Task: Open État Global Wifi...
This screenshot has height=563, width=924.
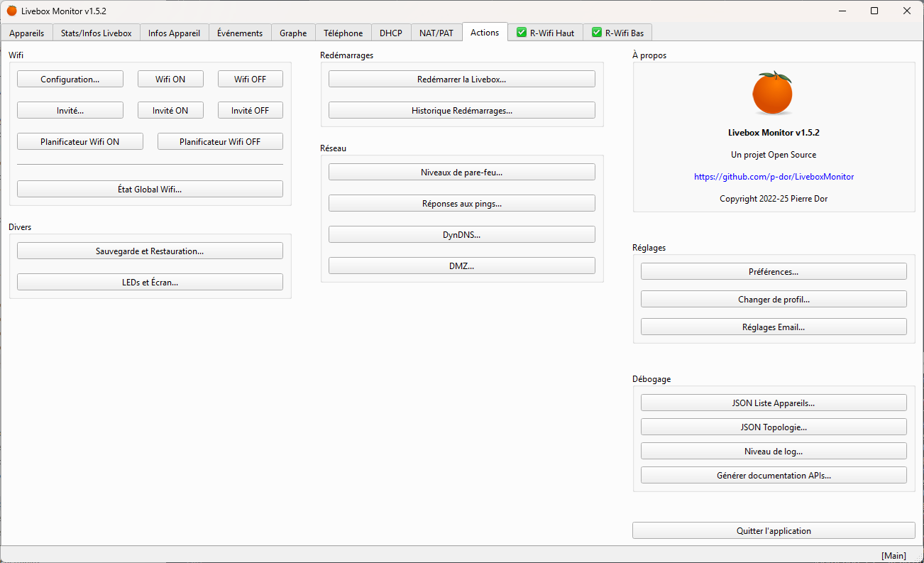Action: (150, 189)
